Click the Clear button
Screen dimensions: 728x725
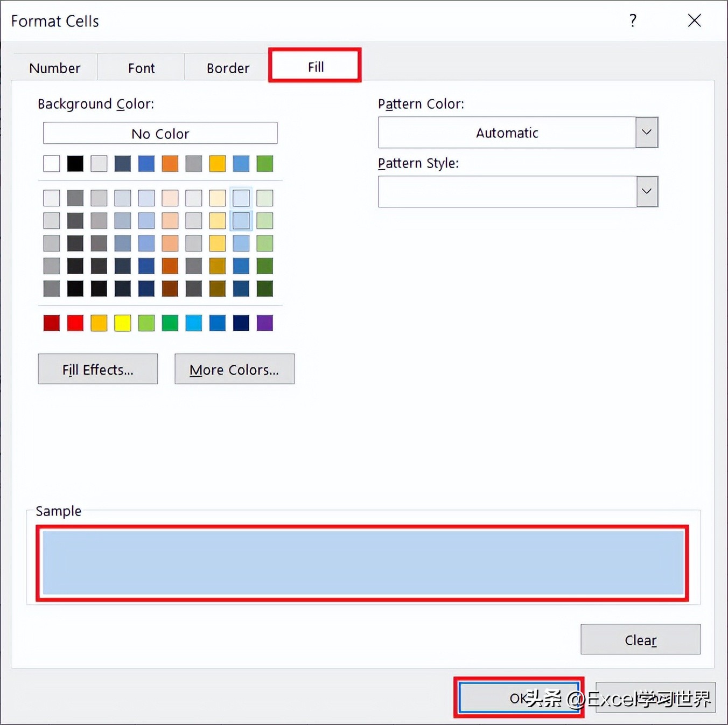(x=640, y=639)
